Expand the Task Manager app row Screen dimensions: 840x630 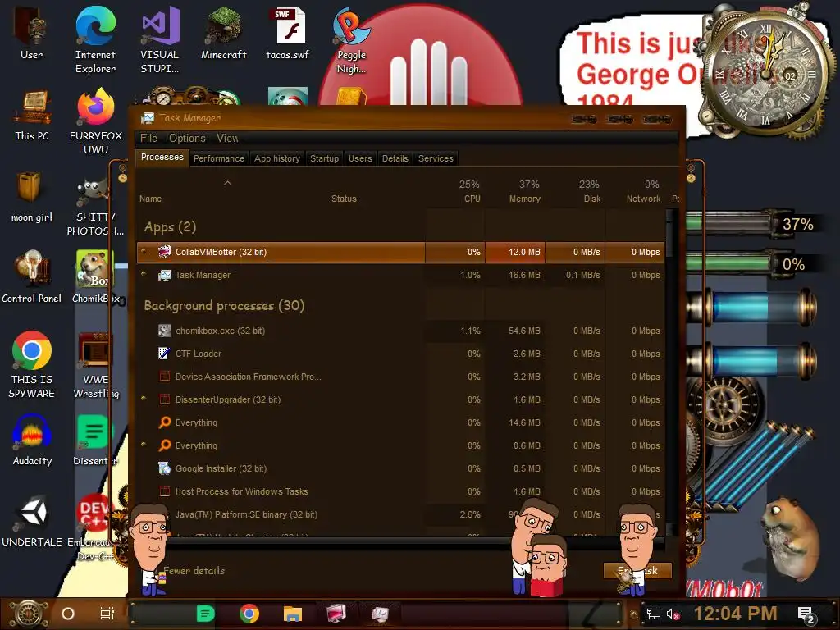(x=144, y=274)
